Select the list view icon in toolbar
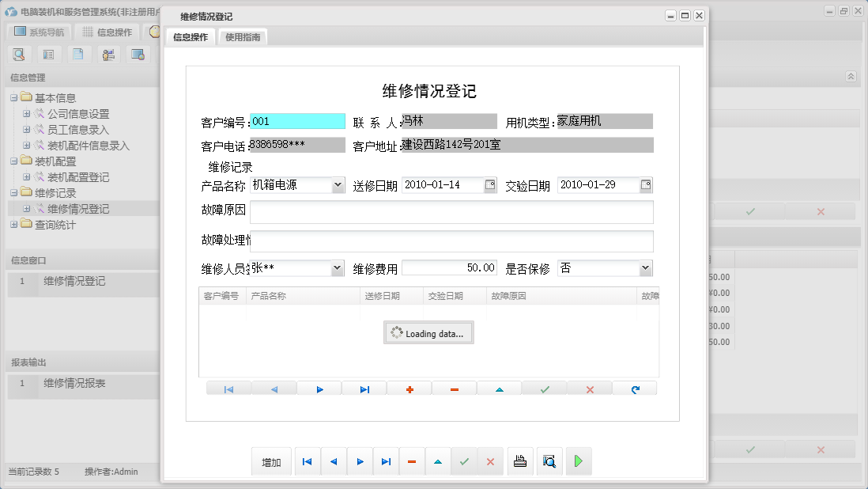868x489 pixels. click(x=48, y=54)
